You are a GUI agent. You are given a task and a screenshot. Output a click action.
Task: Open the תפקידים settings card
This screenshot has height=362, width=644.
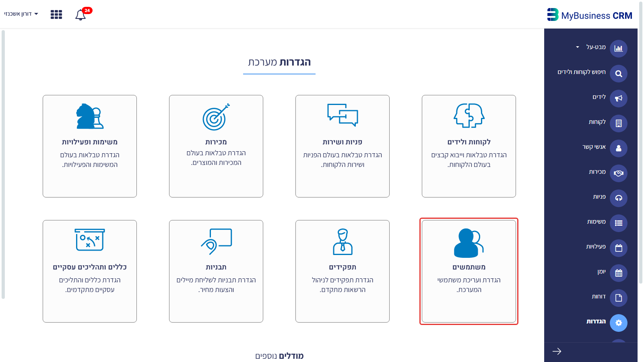[x=343, y=271]
